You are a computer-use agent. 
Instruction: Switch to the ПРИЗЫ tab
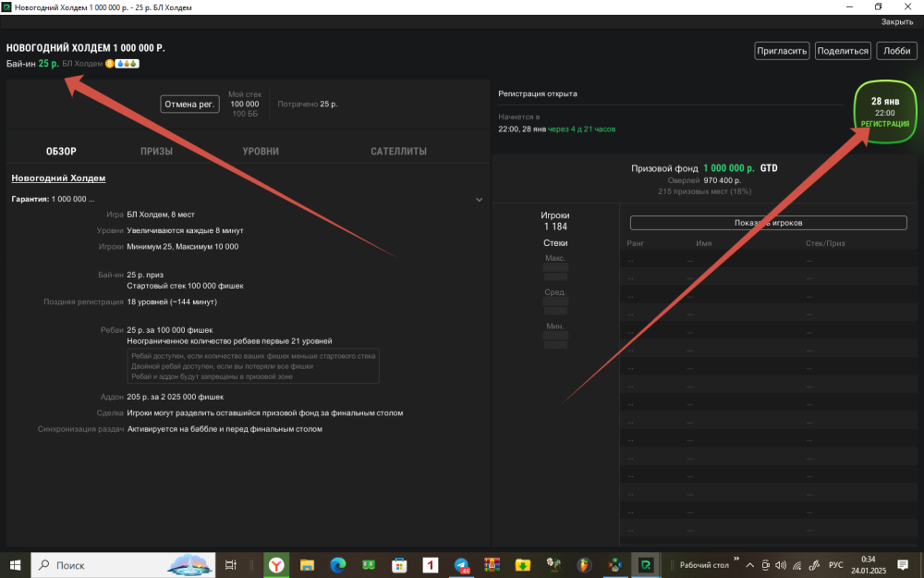[x=156, y=152]
